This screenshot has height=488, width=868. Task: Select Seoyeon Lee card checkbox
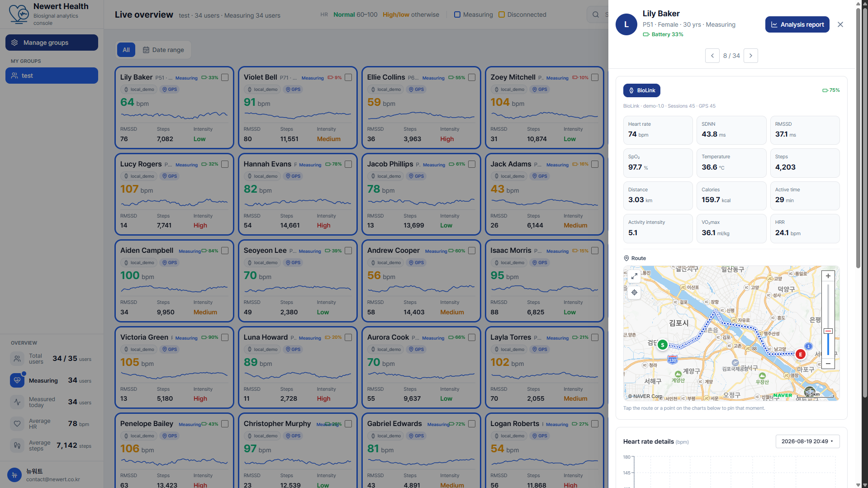[x=348, y=251]
